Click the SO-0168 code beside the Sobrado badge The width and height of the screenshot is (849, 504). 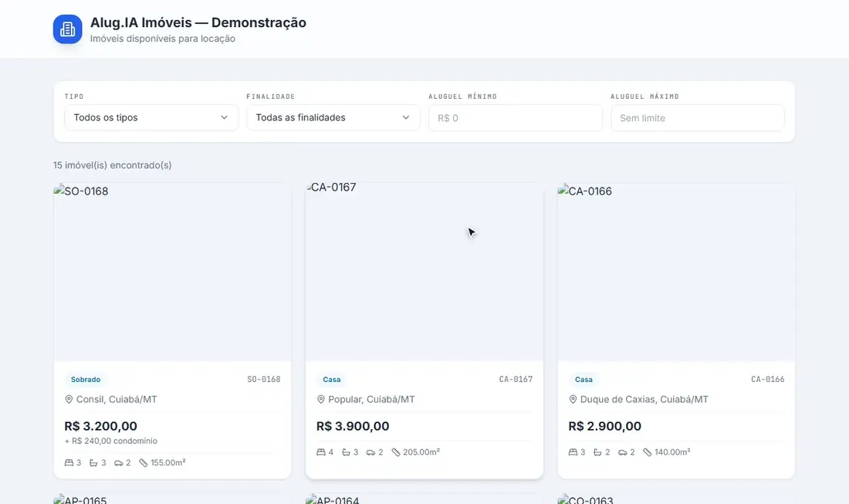(x=264, y=380)
